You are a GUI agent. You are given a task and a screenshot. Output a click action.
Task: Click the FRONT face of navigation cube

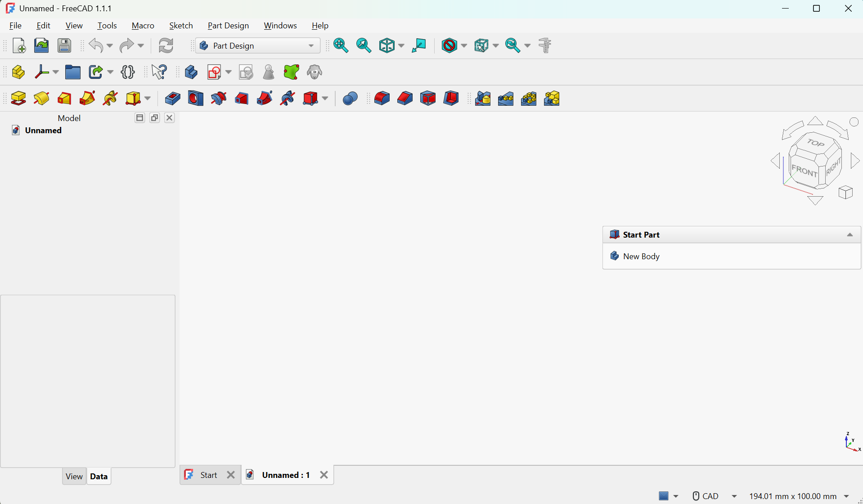[x=804, y=171]
